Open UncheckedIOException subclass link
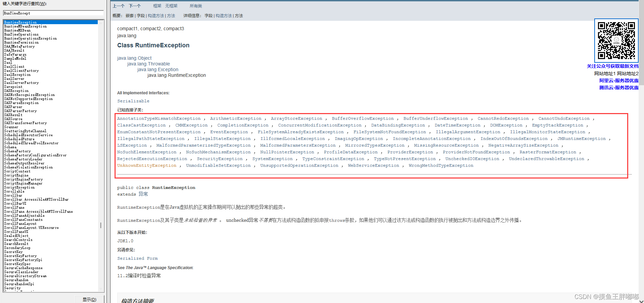This screenshot has width=644, height=303. (472, 159)
